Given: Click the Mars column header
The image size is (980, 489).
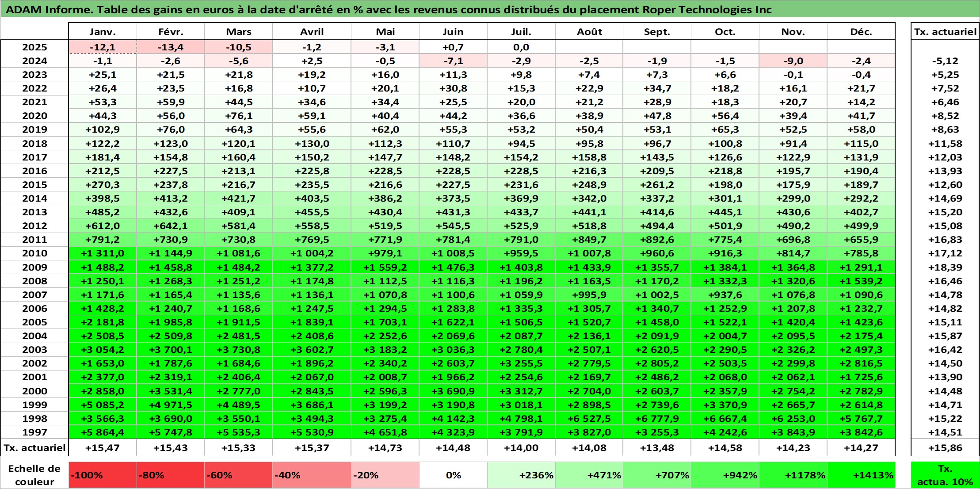Looking at the screenshot, I should pos(238,31).
